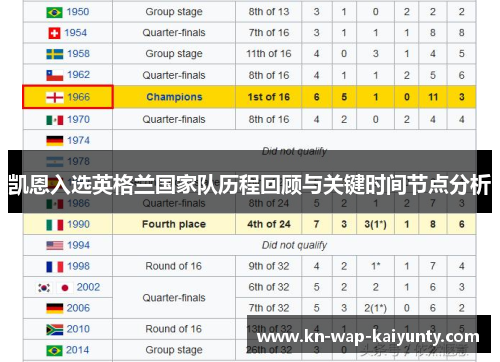
Task: Select the "9th of 32" cell
Action: (269, 266)
